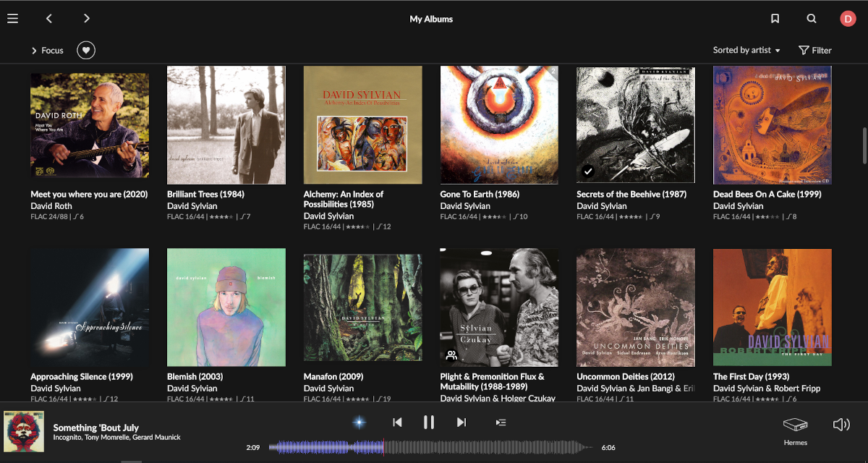Seek within the track waveform
The image size is (868, 463).
point(433,448)
